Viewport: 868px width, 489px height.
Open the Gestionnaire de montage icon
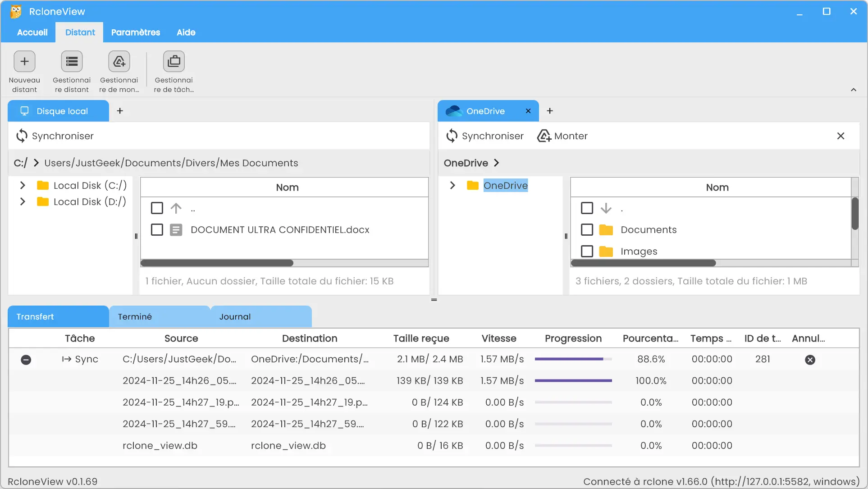coord(119,61)
